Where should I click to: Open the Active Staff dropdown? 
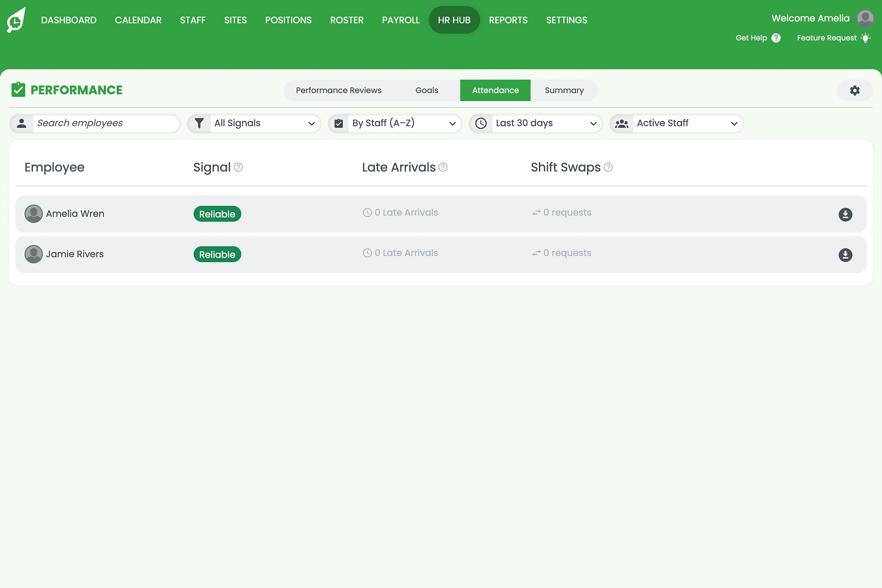click(677, 124)
